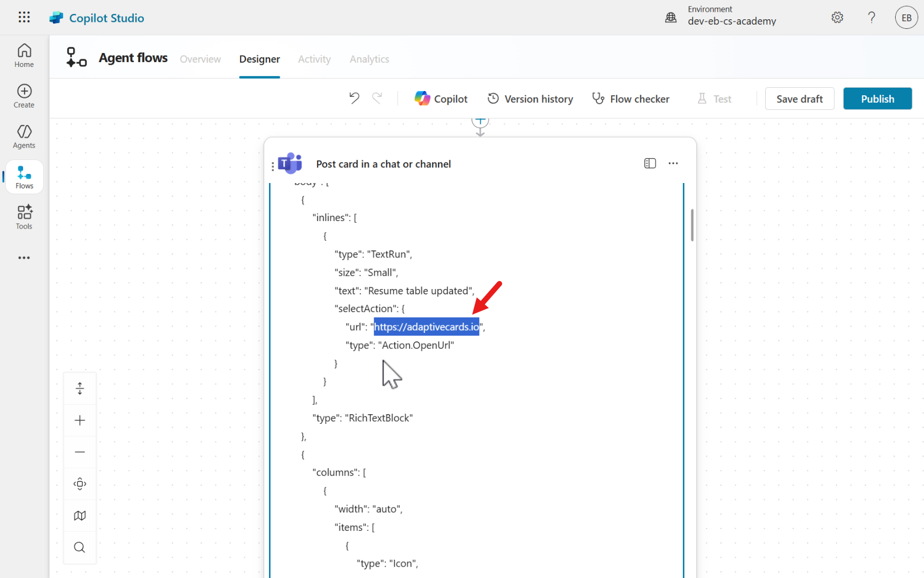Open the app launcher waffle icon

[x=24, y=18]
